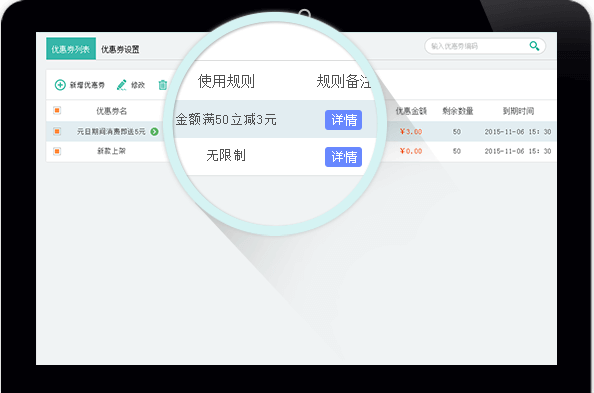Toggle the header select-all checkbox
The image size is (594, 393).
pyautogui.click(x=57, y=111)
